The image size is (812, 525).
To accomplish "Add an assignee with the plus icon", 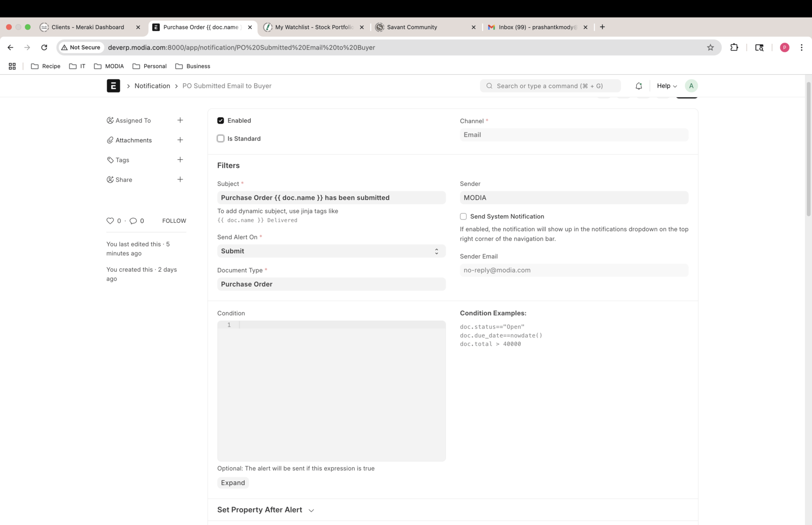I will point(180,120).
